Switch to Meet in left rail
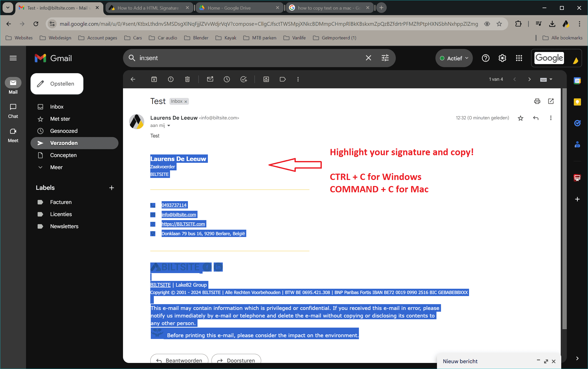This screenshot has width=588, height=369. point(13,135)
